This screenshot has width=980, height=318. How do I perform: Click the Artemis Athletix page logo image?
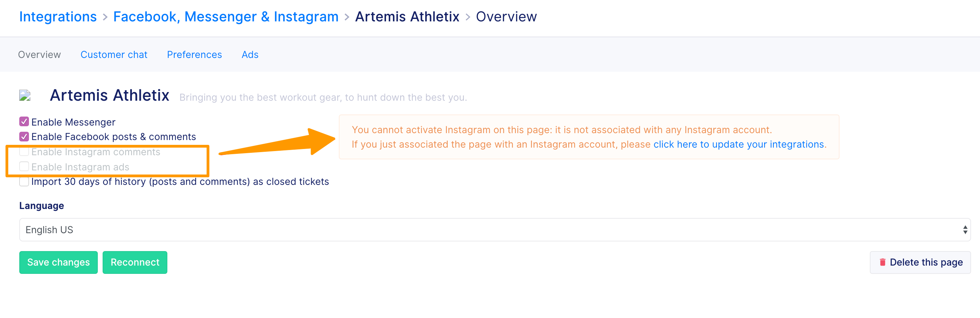[25, 95]
